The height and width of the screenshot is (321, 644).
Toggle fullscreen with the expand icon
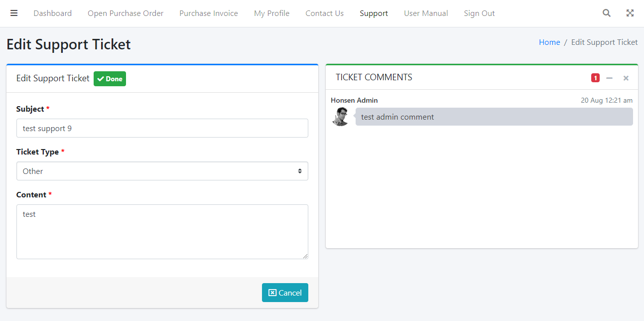(630, 13)
